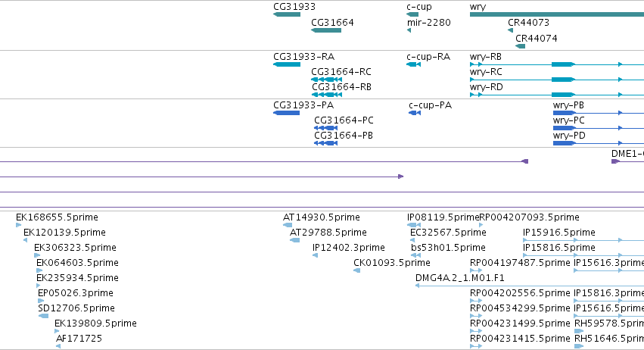Open the CG31933-RA transcript label
This screenshot has width=644, height=350.
303,57
